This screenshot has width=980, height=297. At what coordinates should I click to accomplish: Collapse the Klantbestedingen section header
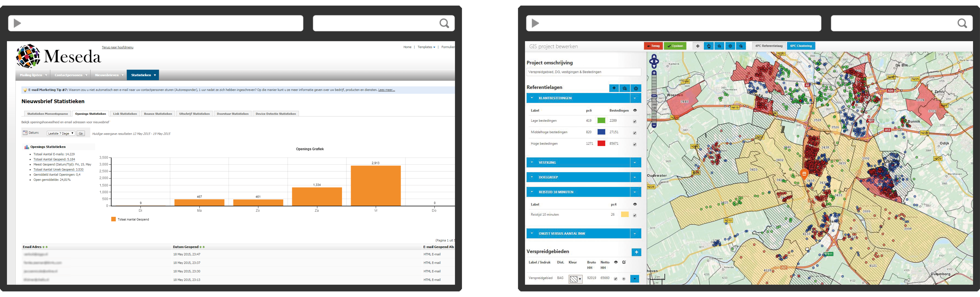pyautogui.click(x=578, y=98)
